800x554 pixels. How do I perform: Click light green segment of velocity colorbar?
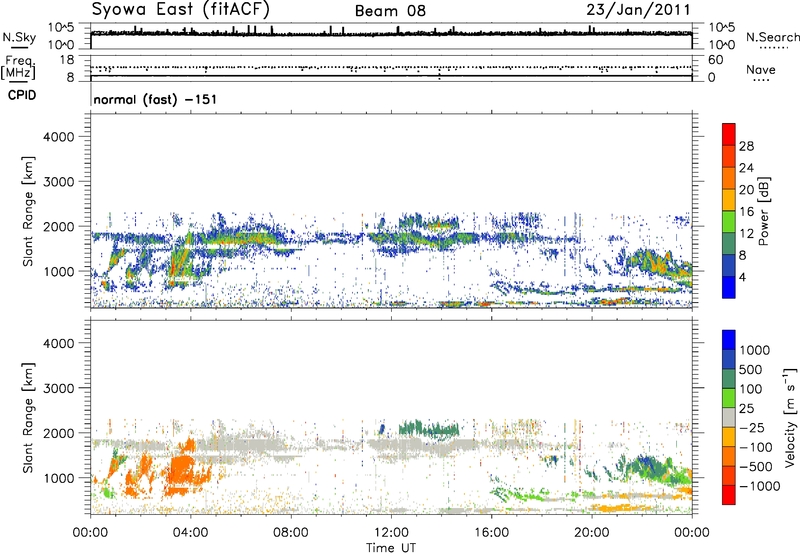[729, 398]
